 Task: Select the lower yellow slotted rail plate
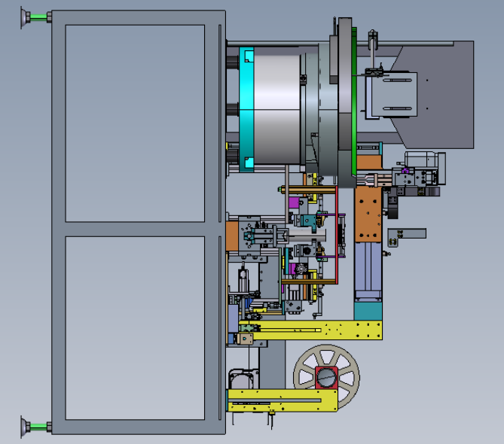283,400
